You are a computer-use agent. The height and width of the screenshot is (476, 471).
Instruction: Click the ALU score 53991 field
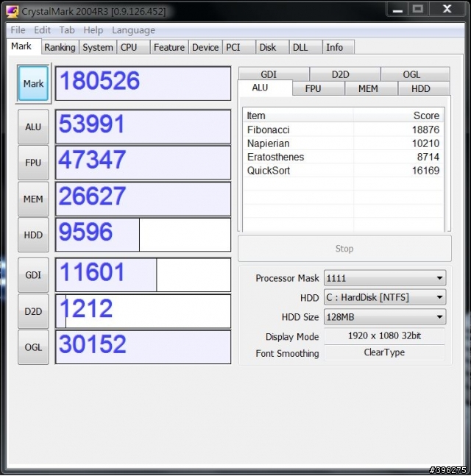[x=143, y=127]
